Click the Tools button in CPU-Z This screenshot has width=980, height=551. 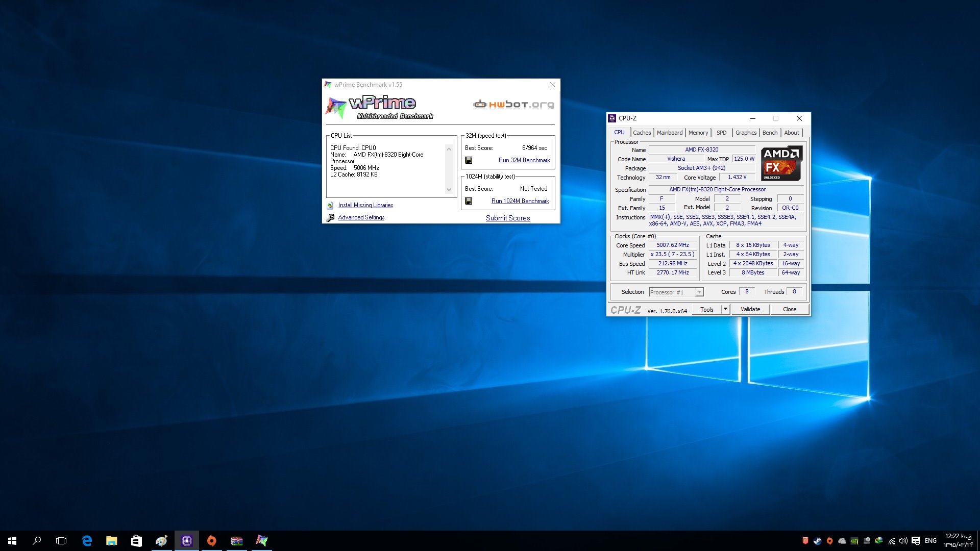pyautogui.click(x=707, y=309)
